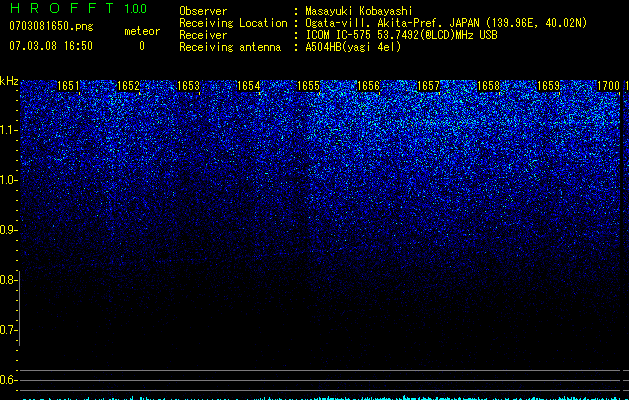
Task: Click the 1654 time marker
Action: click(248, 86)
